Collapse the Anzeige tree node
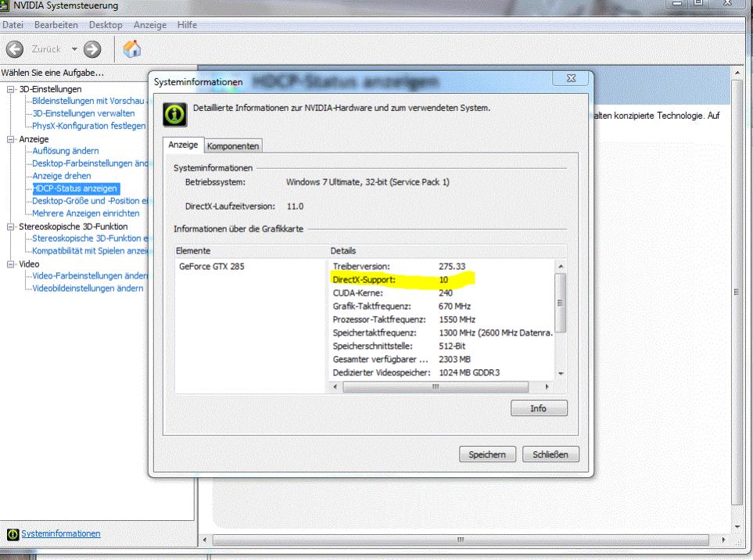 click(x=11, y=139)
